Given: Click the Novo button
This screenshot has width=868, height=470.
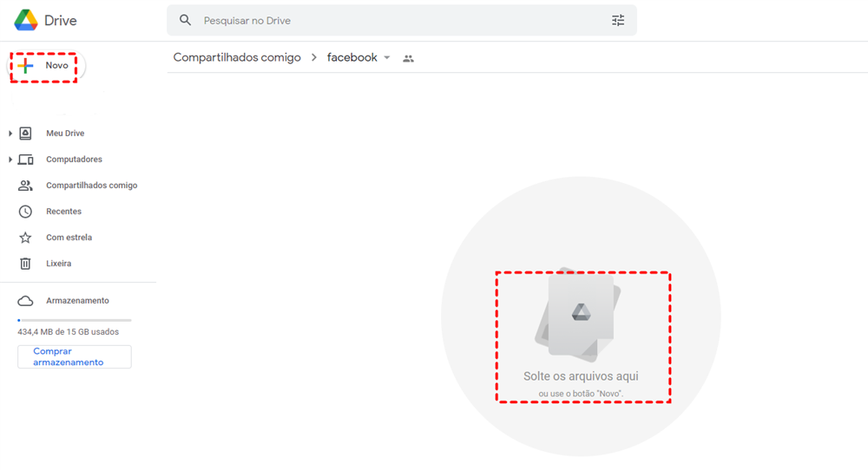Looking at the screenshot, I should pos(47,66).
